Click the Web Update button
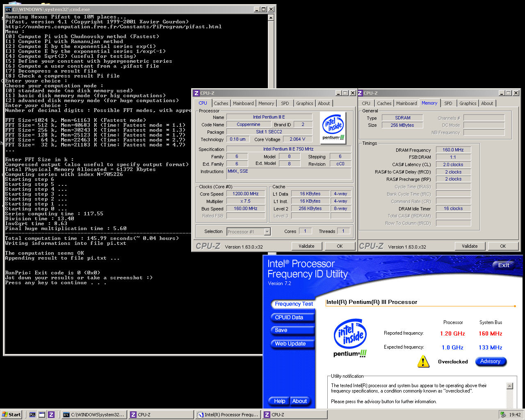 (292, 344)
